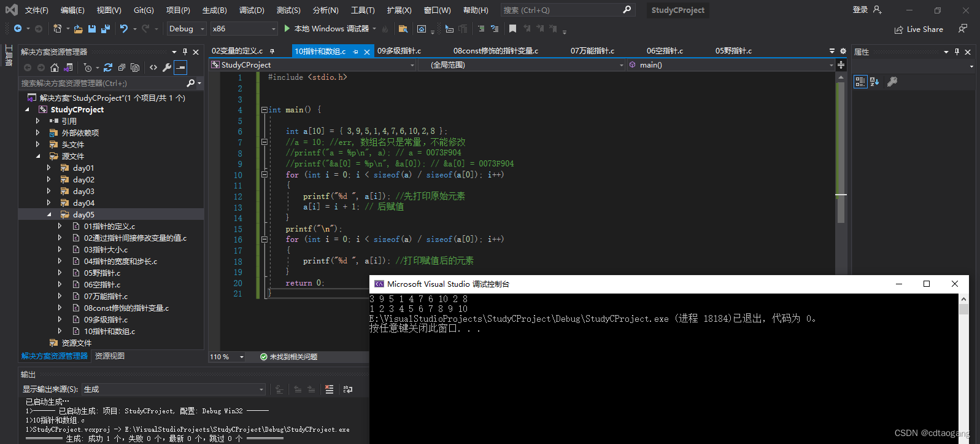Viewport: 980px width, 444px height.
Task: Click the Solution Explorer search input field
Action: [102, 83]
